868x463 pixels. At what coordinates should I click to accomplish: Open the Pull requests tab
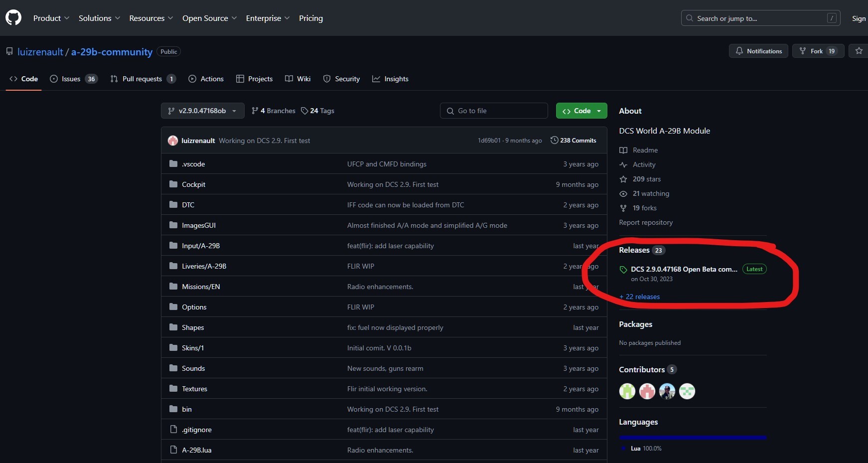click(143, 79)
